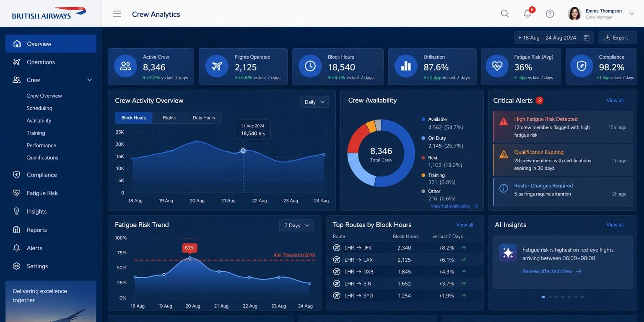Click the 21 Aug data point marker

(243, 151)
